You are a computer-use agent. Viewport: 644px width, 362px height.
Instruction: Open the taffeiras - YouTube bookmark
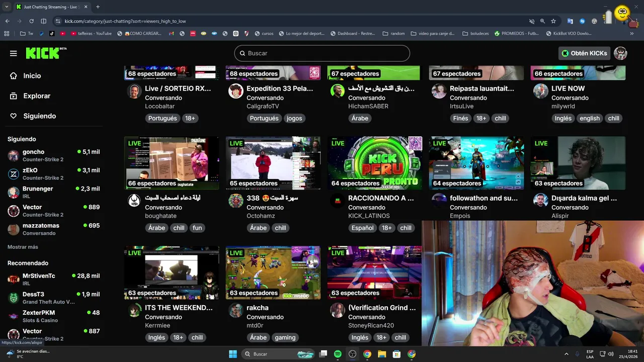point(91,34)
